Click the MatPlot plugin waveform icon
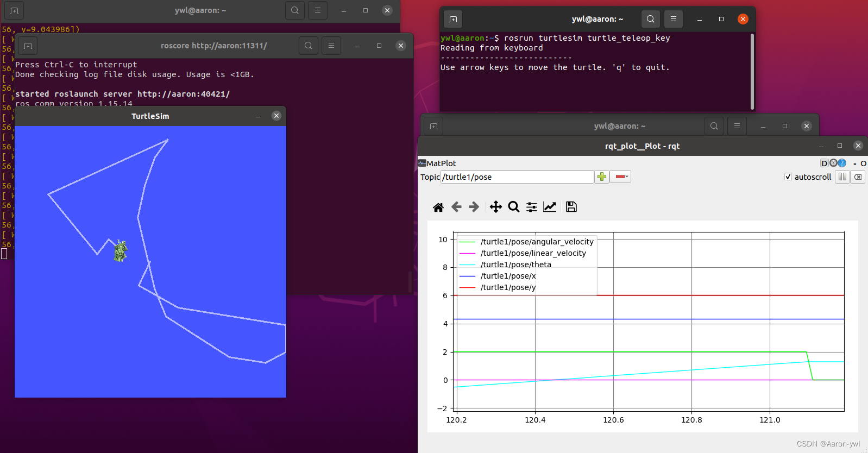The image size is (868, 453). (422, 163)
